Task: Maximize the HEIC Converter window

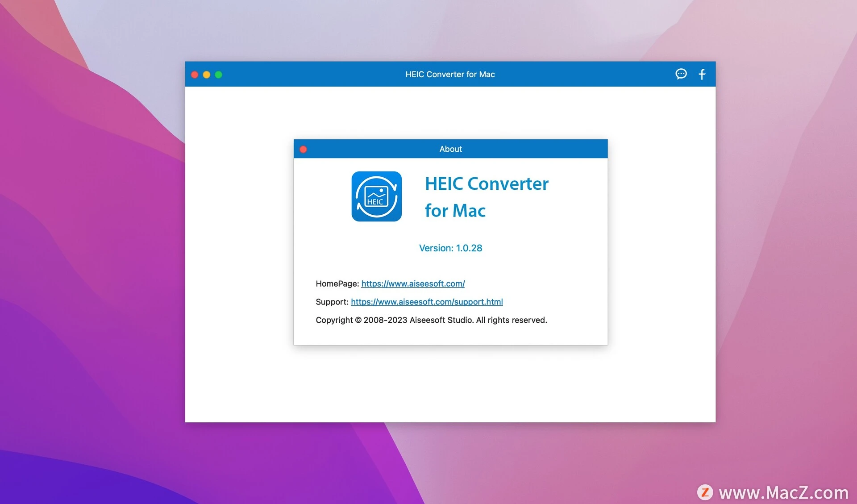Action: tap(218, 75)
